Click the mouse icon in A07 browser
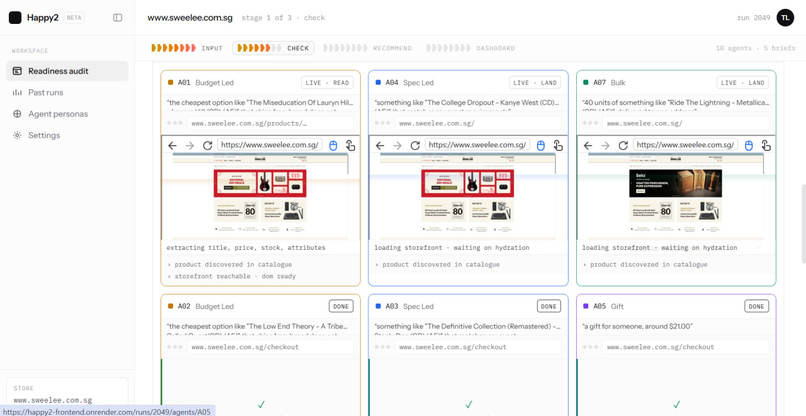Viewport: 806px width, 416px height. [748, 146]
